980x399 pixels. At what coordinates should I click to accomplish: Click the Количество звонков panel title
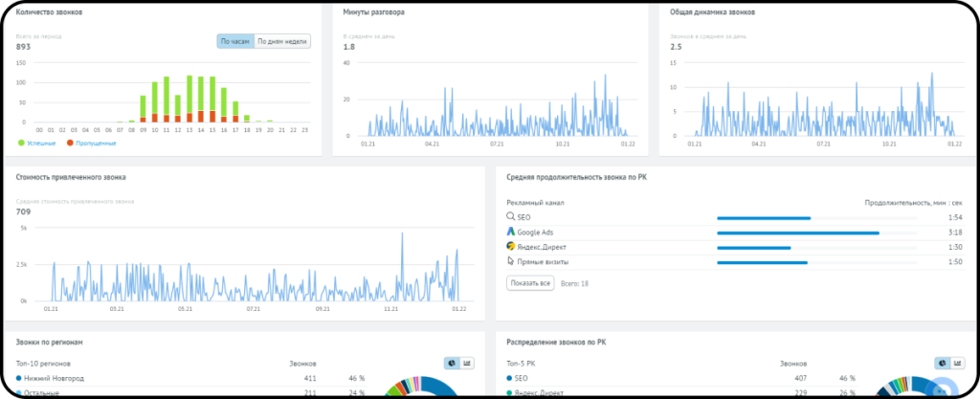click(x=49, y=11)
